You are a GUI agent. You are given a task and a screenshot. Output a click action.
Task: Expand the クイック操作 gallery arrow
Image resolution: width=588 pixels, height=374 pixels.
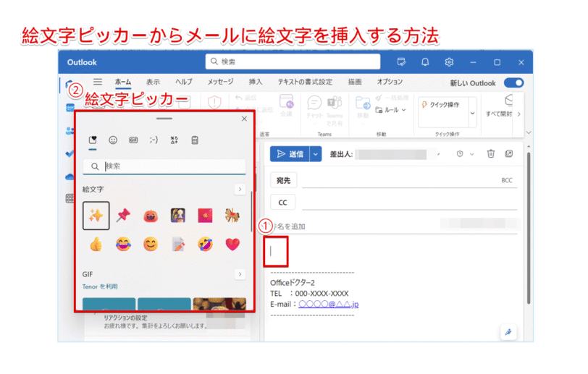pyautogui.click(x=472, y=113)
